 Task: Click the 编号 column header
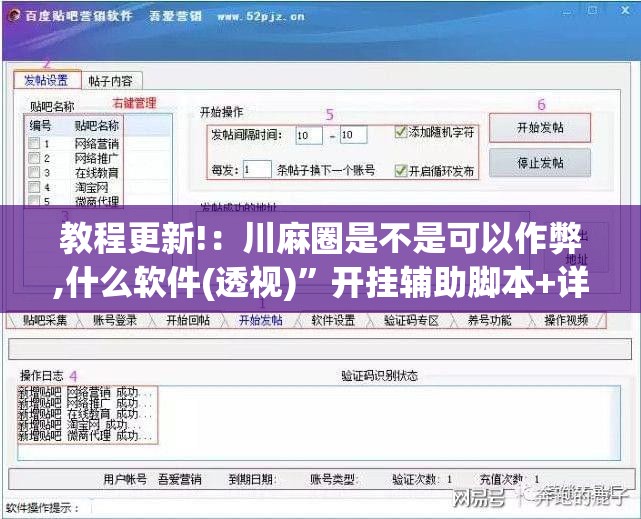point(40,125)
